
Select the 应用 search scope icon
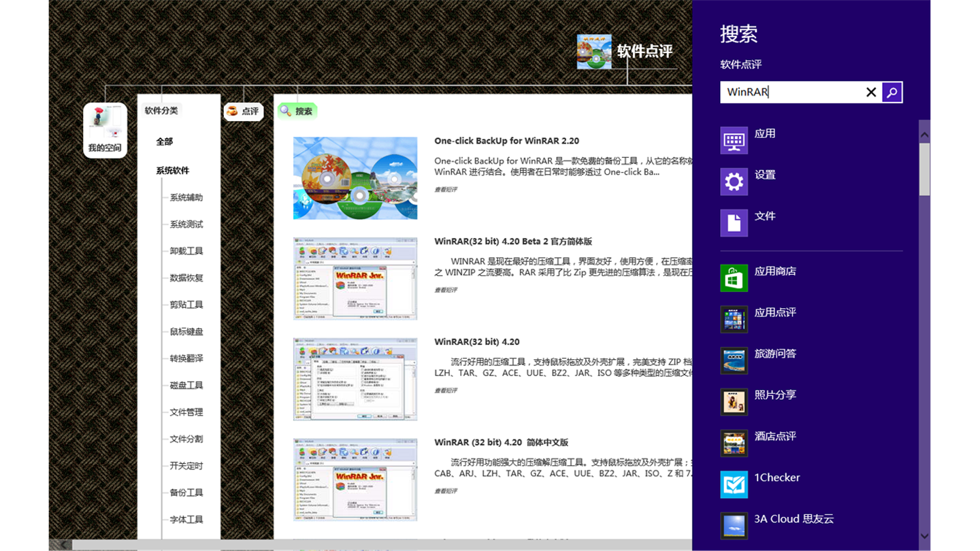click(x=734, y=140)
